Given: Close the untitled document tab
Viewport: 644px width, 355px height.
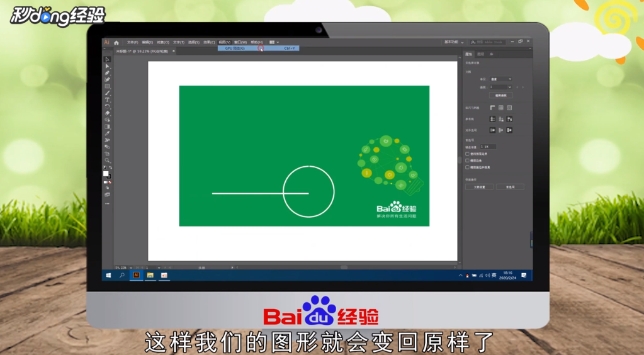Looking at the screenshot, I should [x=174, y=51].
